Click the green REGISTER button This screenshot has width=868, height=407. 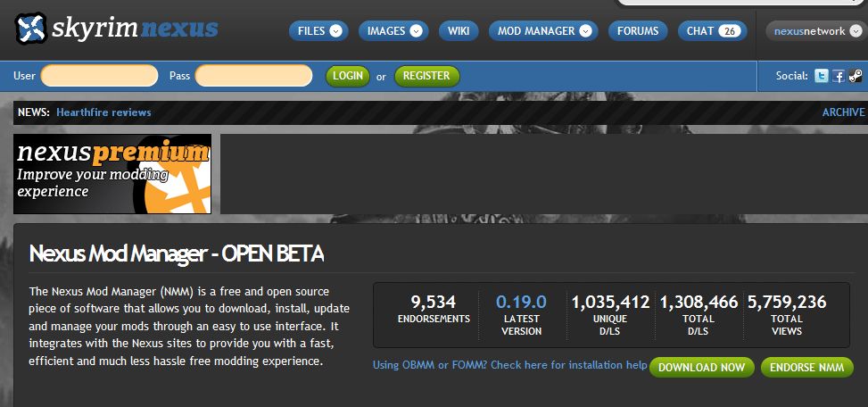(x=426, y=76)
